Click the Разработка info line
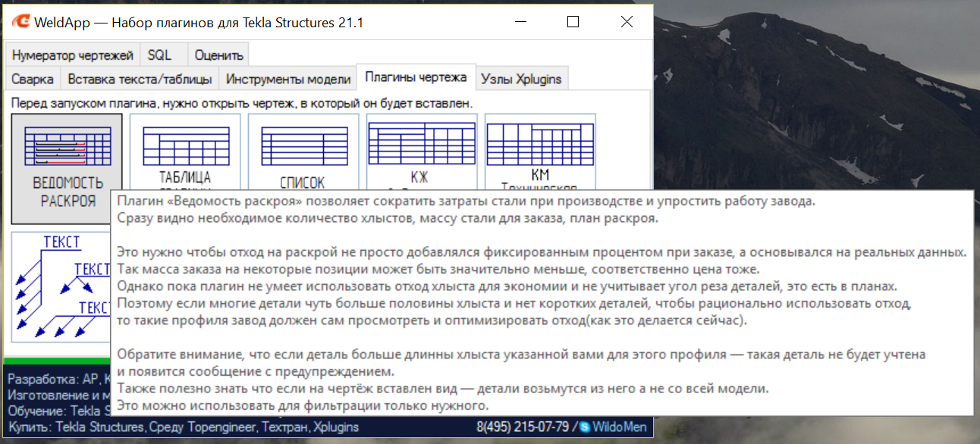 (59, 378)
